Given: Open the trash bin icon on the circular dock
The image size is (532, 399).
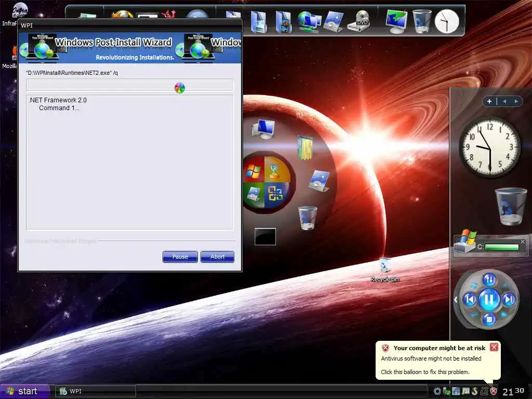Looking at the screenshot, I should click(308, 218).
